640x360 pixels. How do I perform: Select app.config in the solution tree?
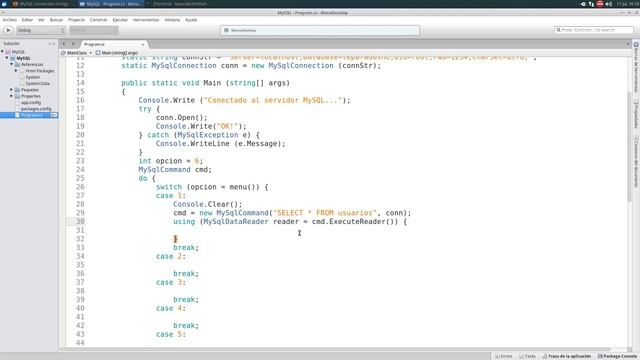point(31,102)
